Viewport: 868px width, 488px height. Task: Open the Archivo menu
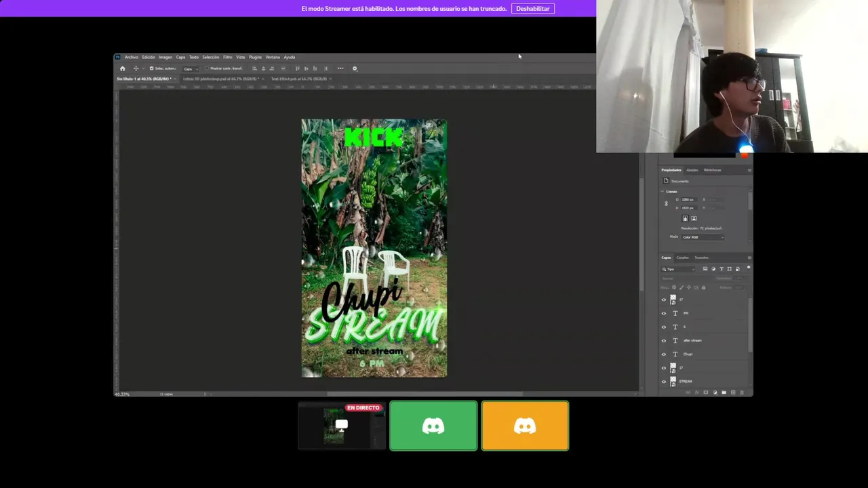[131, 57]
